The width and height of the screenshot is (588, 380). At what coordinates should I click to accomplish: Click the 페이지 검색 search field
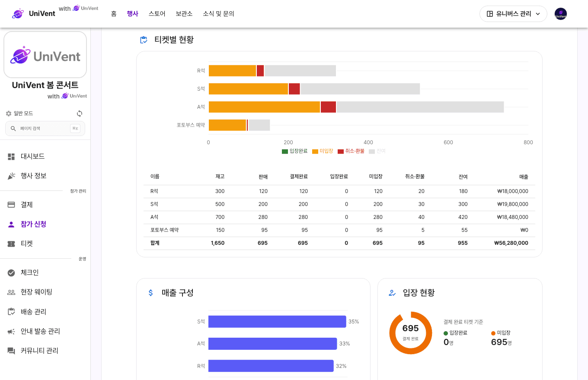pos(45,129)
